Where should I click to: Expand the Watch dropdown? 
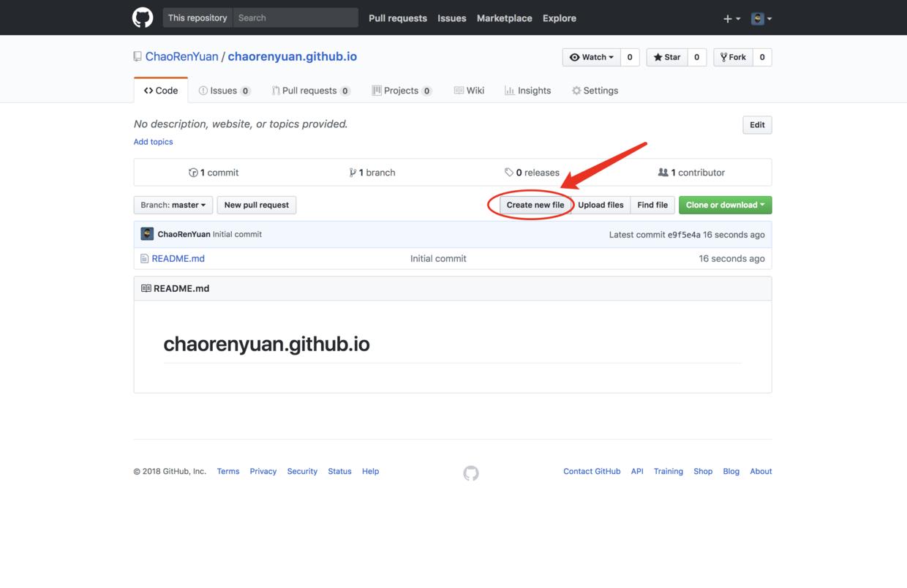[x=591, y=57]
